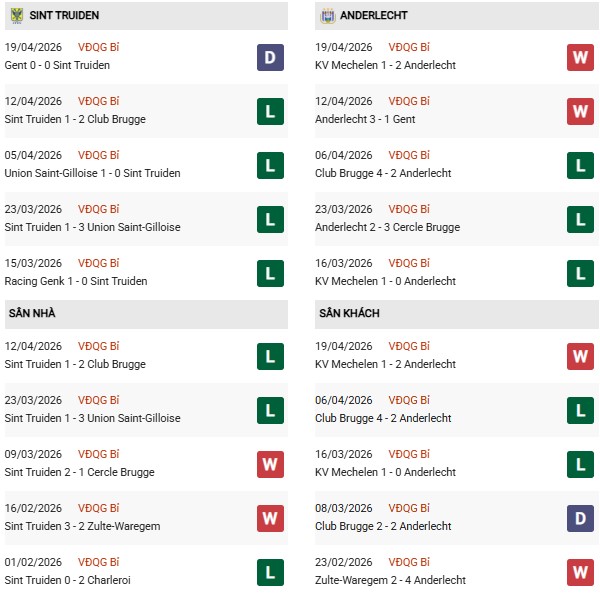Screen dimensions: 600x593
Task: Click the W badge for Sint Truiden 2 - 1 Cercle Brugge
Action: (270, 464)
